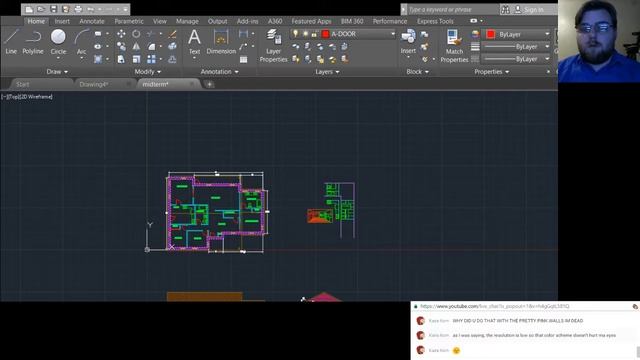Open the Parametric ribbon tab
This screenshot has width=640, height=360.
click(129, 21)
